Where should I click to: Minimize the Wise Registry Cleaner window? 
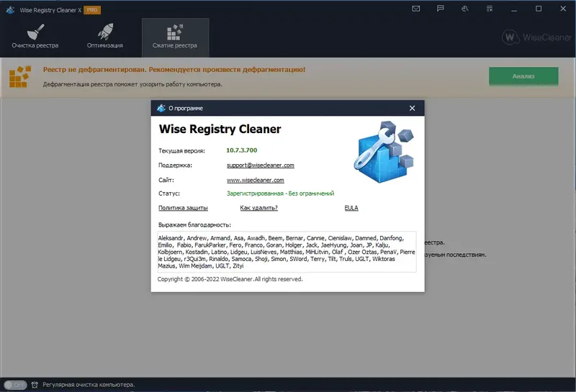coord(514,9)
